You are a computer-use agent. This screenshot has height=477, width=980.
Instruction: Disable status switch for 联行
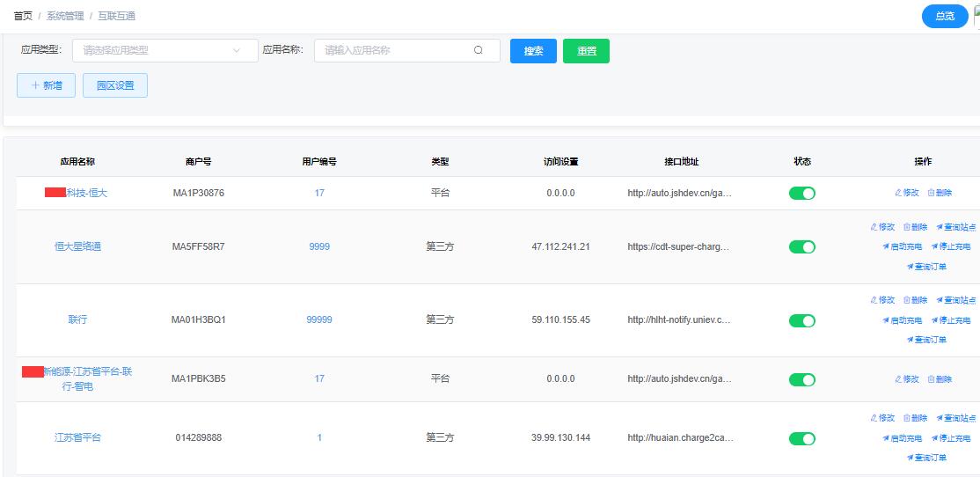[801, 320]
